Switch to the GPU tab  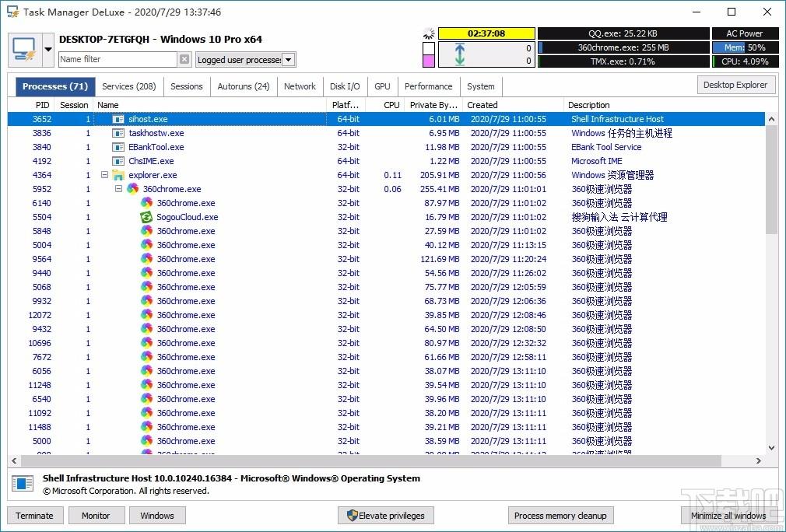pyautogui.click(x=382, y=86)
